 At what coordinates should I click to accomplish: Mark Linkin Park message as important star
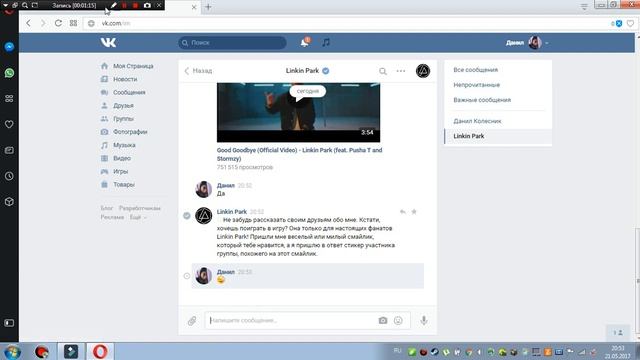pos(414,212)
